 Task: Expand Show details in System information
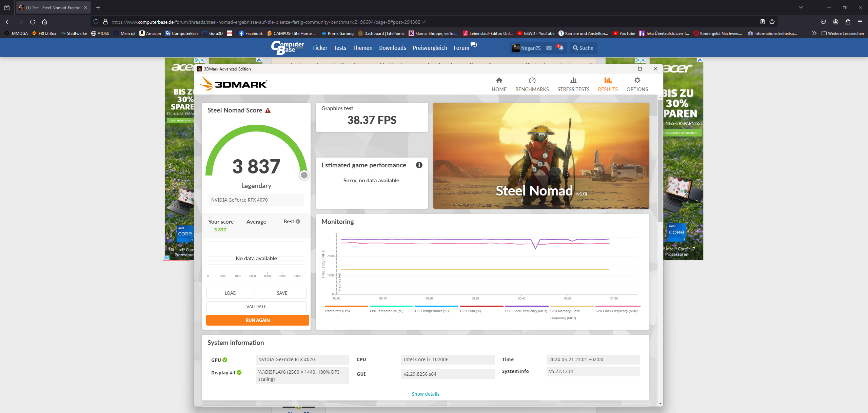point(425,394)
